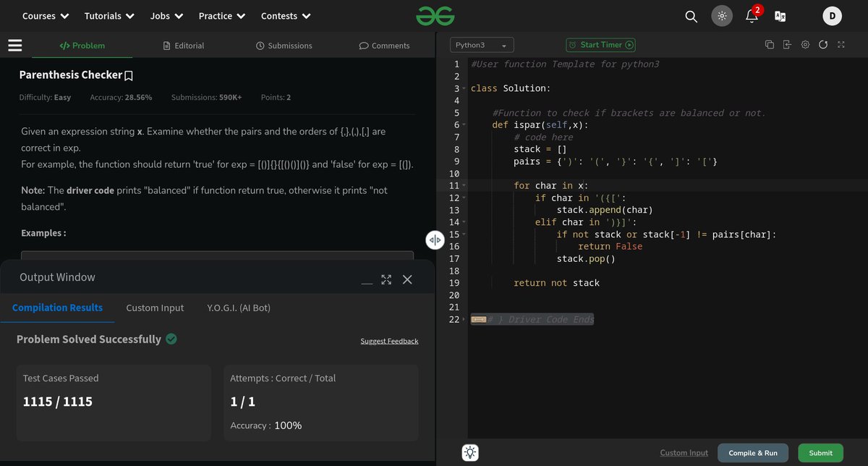Expand the Contests dropdown menu
Screen dimensions: 868x466
286,16
